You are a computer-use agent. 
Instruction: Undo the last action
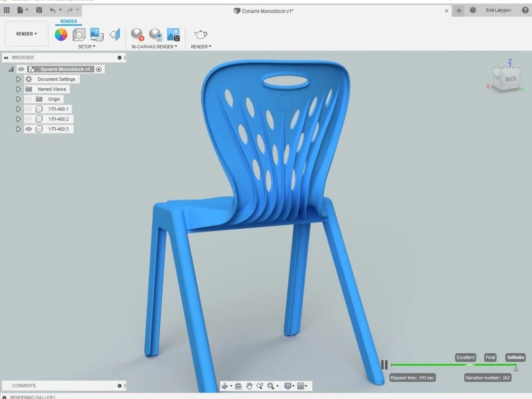[53, 10]
